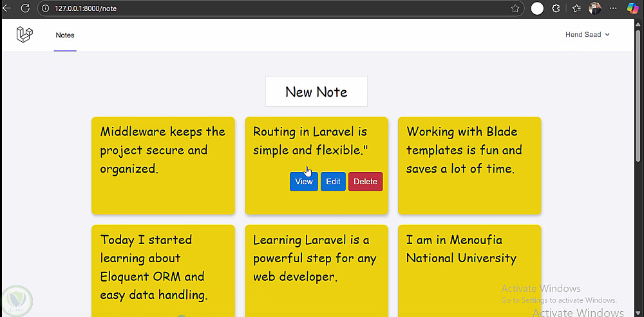Click the Laravel logo in navbar
This screenshot has height=317, width=644.
[x=24, y=35]
